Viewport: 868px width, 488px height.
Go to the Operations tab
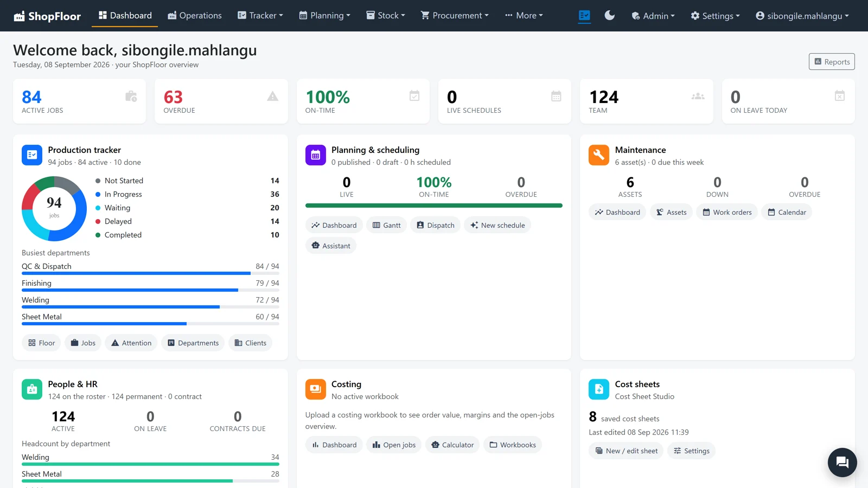(195, 15)
